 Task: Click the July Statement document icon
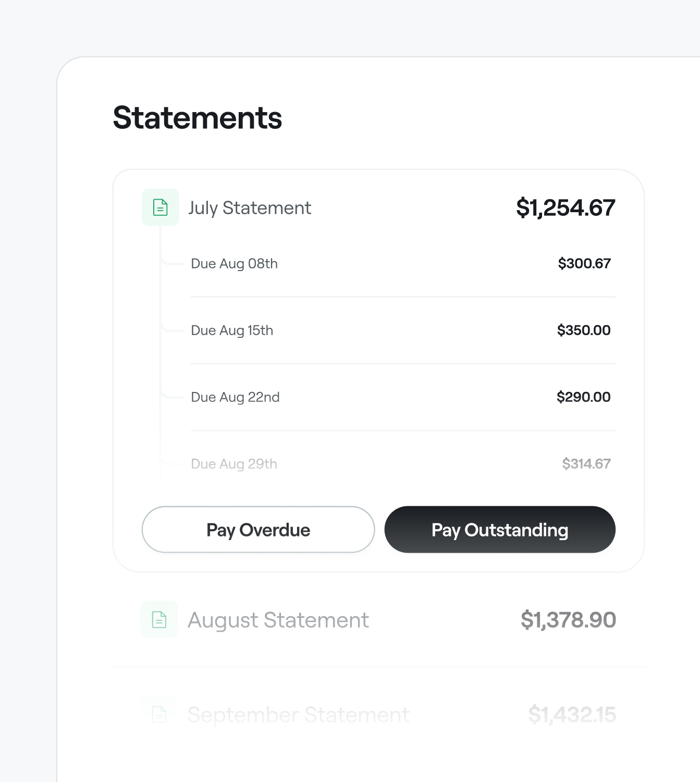(x=160, y=207)
